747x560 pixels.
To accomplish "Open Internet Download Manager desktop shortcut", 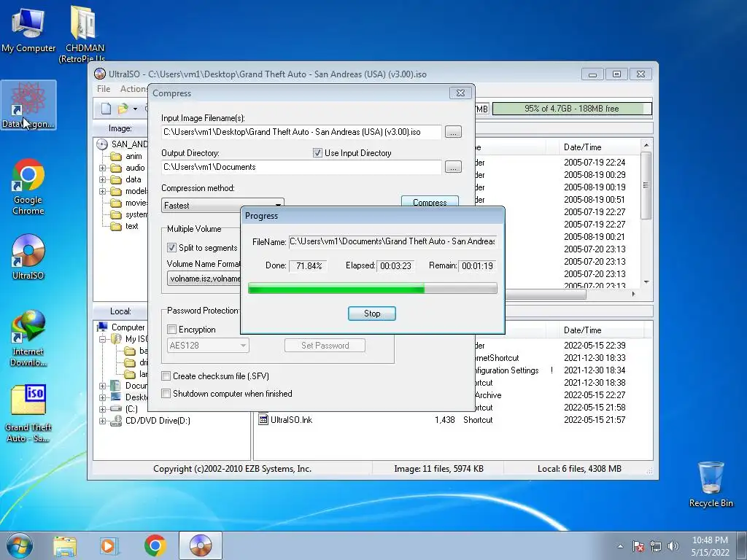I will (28, 338).
